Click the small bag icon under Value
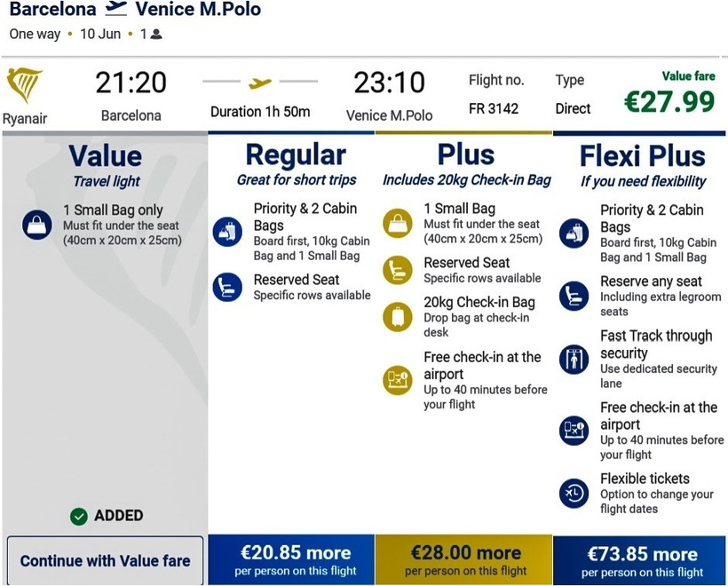 click(37, 225)
